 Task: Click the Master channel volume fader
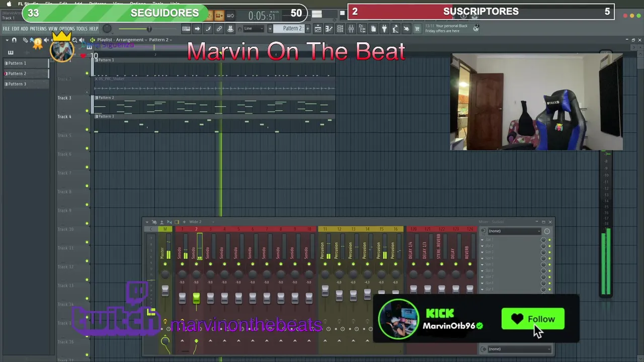(165, 291)
